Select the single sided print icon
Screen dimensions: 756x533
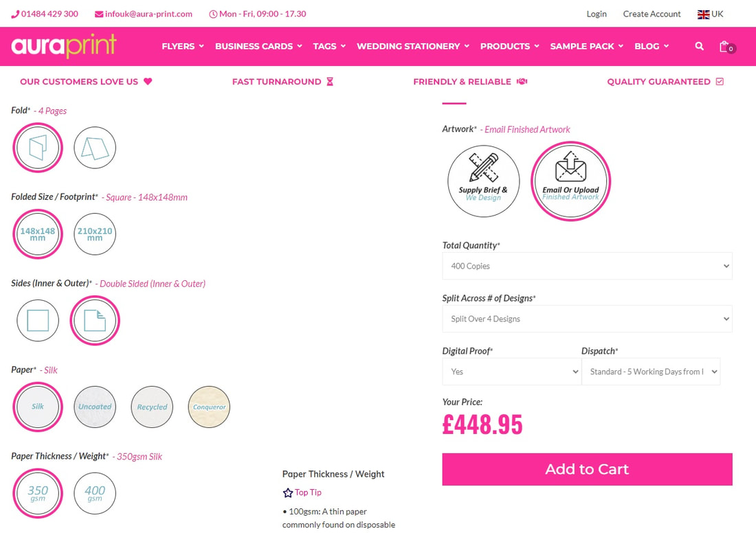pyautogui.click(x=38, y=321)
